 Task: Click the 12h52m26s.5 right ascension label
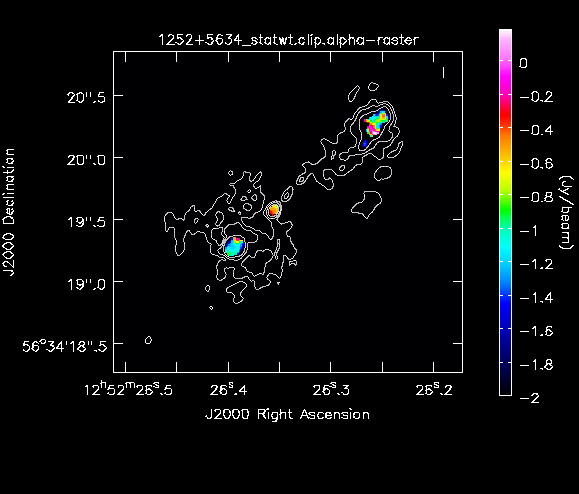coord(128,390)
